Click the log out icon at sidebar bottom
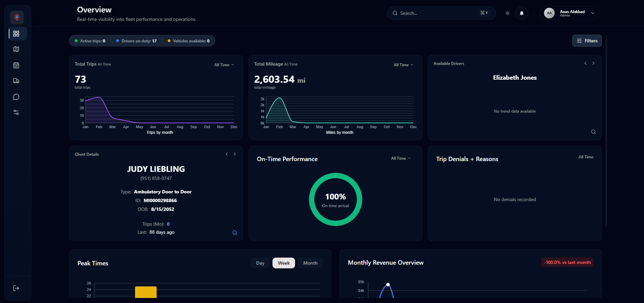The height and width of the screenshot is (303, 644). click(16, 288)
